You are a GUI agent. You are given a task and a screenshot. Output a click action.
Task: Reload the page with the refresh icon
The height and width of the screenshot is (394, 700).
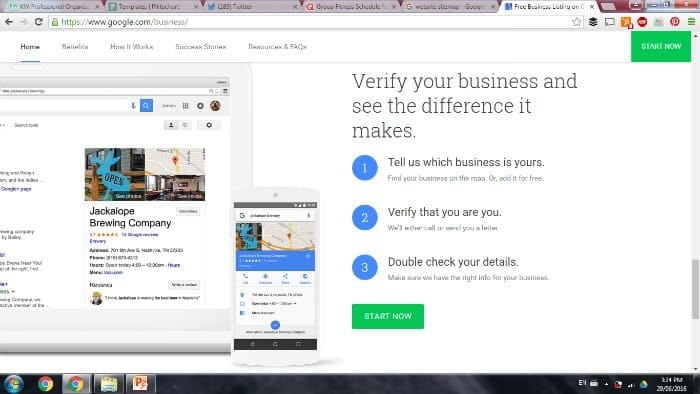pos(38,22)
